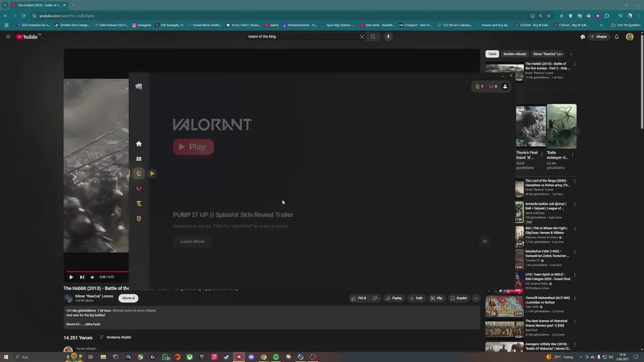The image size is (644, 362).
Task: Search with voice microphone icon
Action: (x=388, y=37)
